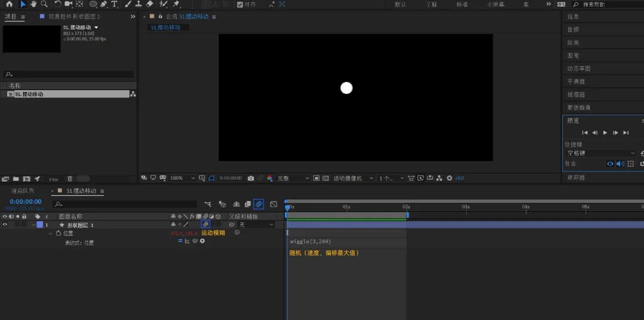Create a new folder in project panel
The height and width of the screenshot is (320, 644).
point(16,179)
